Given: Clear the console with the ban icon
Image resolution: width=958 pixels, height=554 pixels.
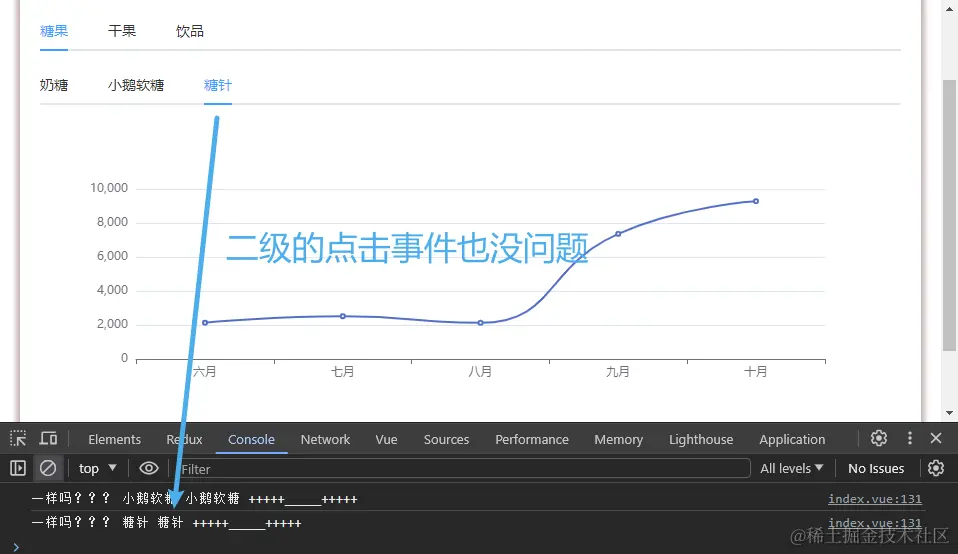Looking at the screenshot, I should tap(48, 468).
